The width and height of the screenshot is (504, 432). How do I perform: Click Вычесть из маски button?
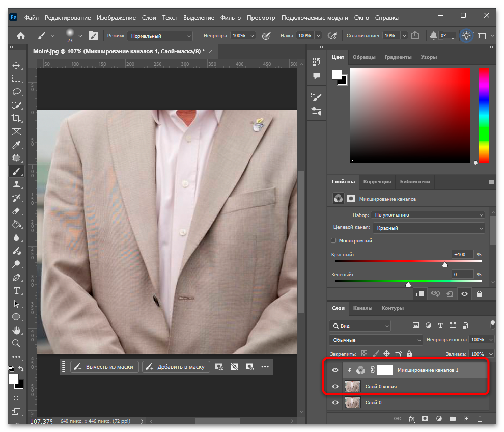105,367
